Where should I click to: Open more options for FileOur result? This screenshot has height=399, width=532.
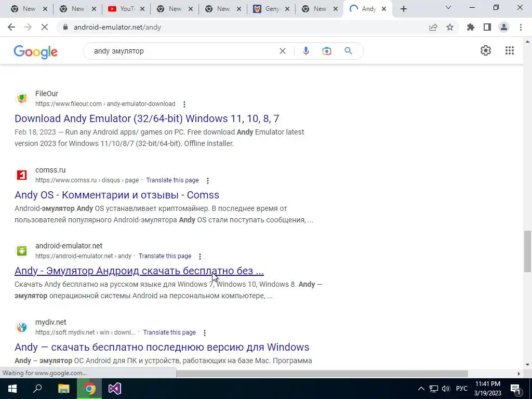(x=184, y=104)
